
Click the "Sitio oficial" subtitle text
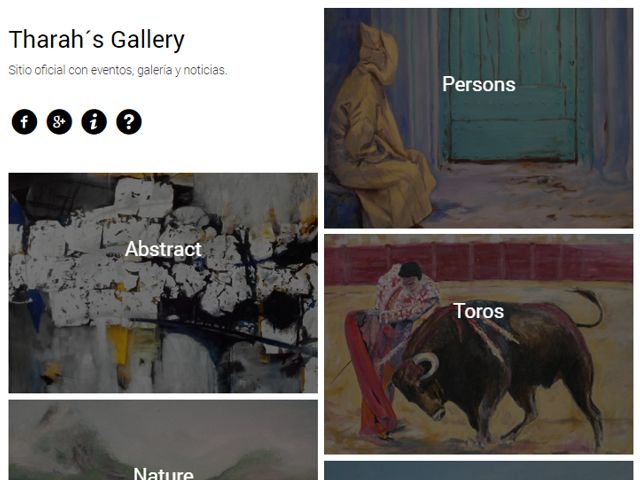coord(118,70)
